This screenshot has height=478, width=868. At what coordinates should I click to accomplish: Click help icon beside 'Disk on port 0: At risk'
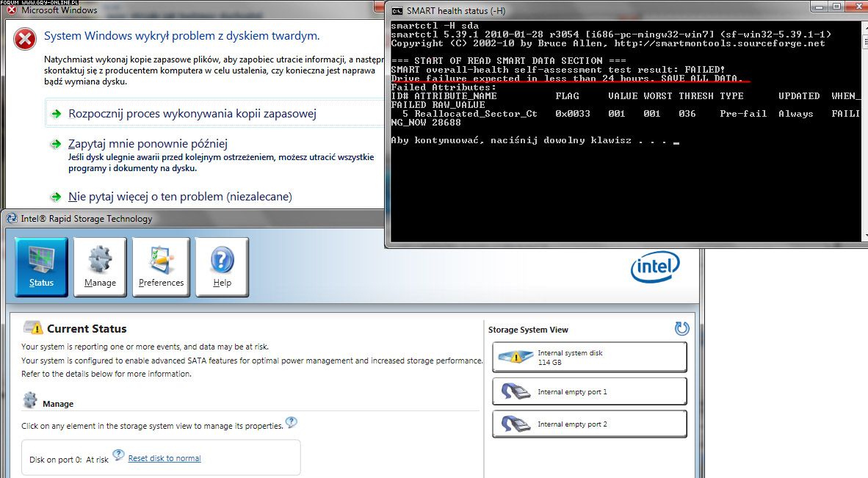click(118, 455)
